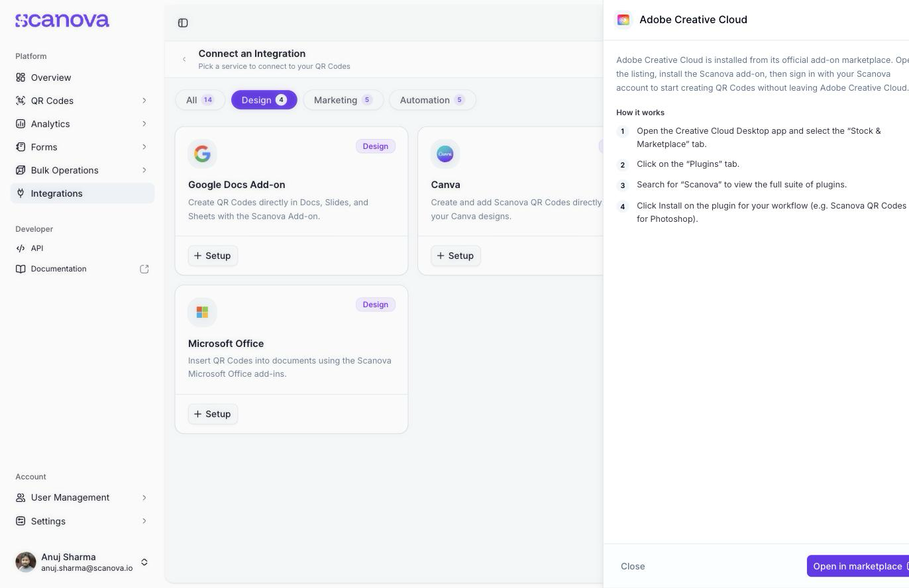The height and width of the screenshot is (588, 909).
Task: Click the Design badge on Google Docs card
Action: pos(376,146)
